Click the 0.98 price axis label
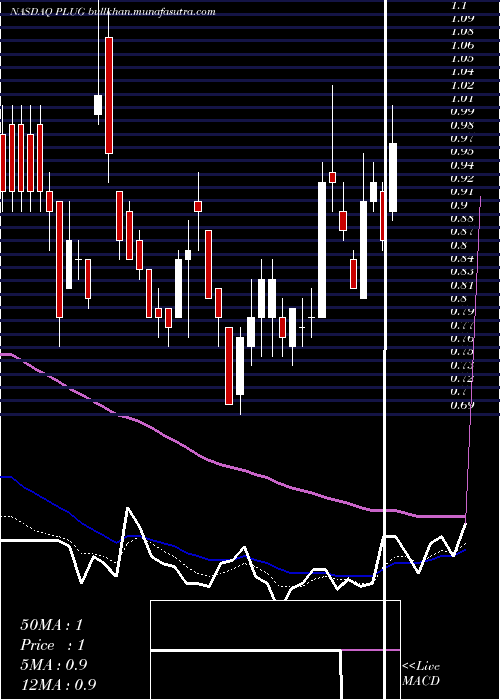This screenshot has height=700, width=500. (462, 125)
